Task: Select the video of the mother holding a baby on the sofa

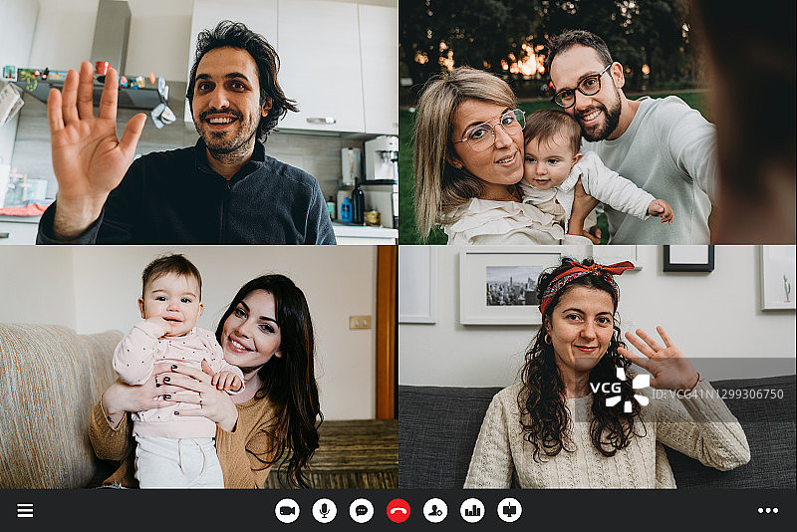Action: [199, 367]
